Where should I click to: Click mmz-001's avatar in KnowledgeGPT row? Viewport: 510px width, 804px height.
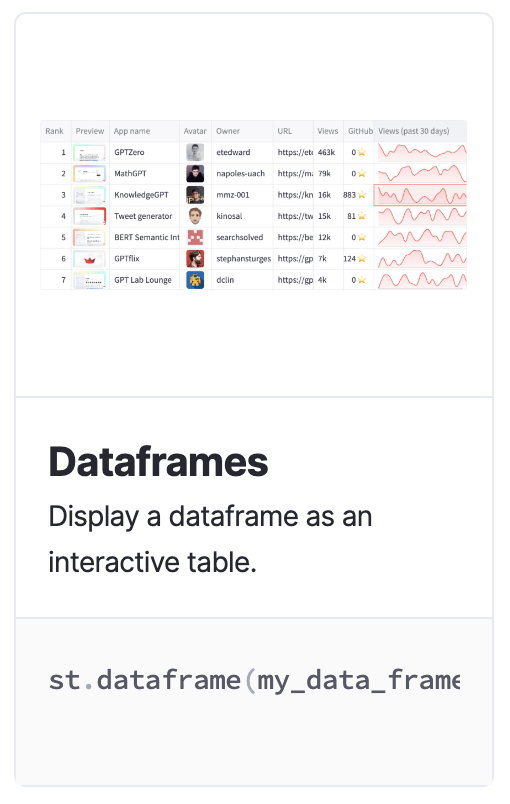click(195, 195)
